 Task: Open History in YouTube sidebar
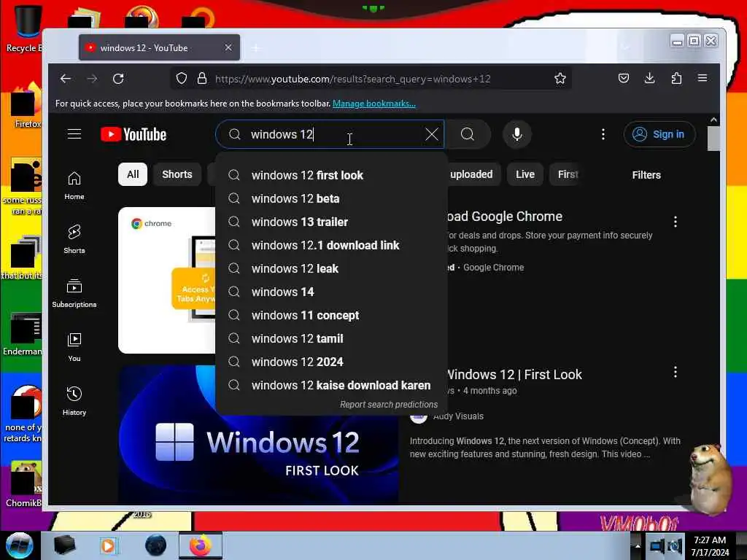pyautogui.click(x=74, y=401)
